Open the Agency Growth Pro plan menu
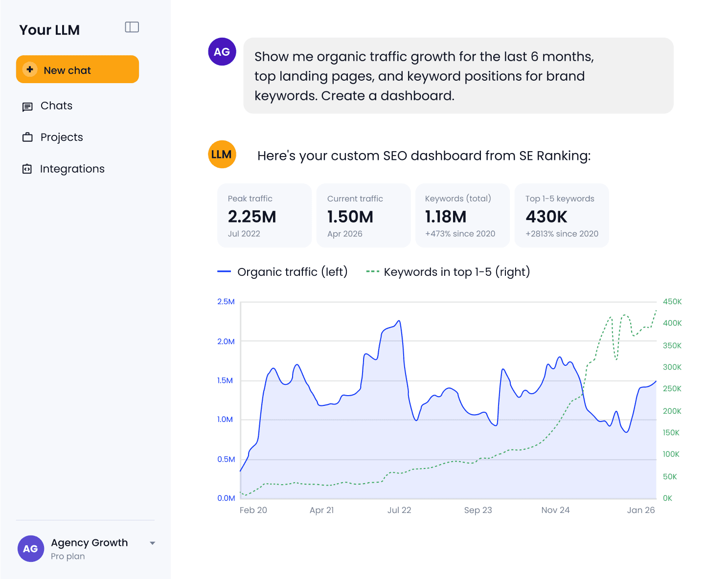This screenshot has width=728, height=579. pyautogui.click(x=86, y=549)
